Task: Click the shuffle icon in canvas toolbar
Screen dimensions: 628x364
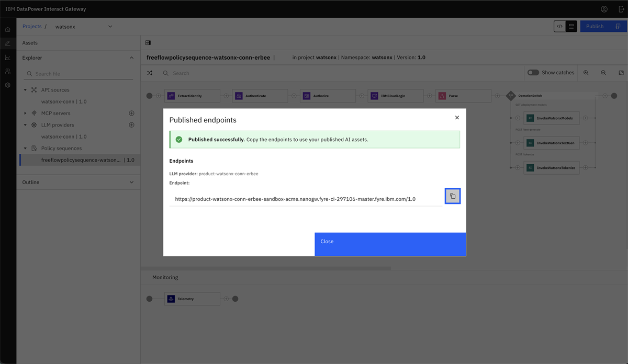Action: pos(150,73)
